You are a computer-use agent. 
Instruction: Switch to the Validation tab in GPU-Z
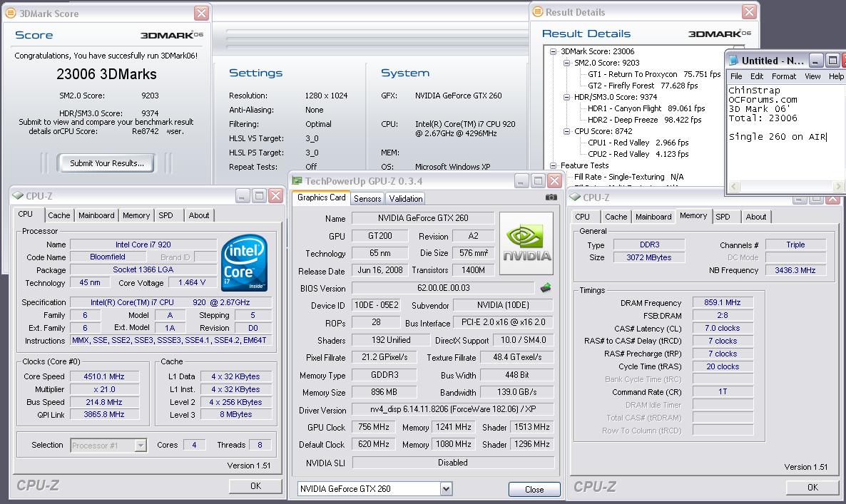click(406, 198)
